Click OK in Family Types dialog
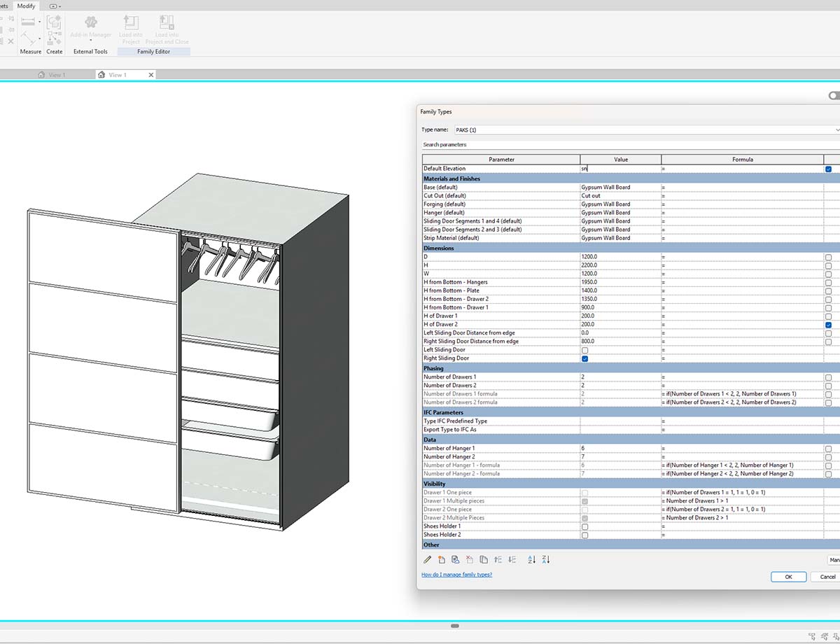840x644 pixels. (x=788, y=577)
